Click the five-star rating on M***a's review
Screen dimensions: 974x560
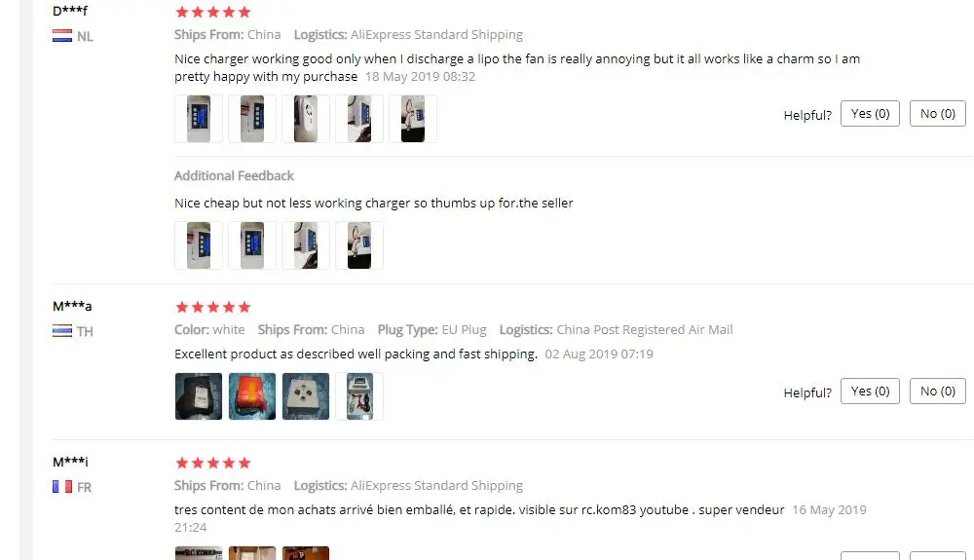point(213,307)
